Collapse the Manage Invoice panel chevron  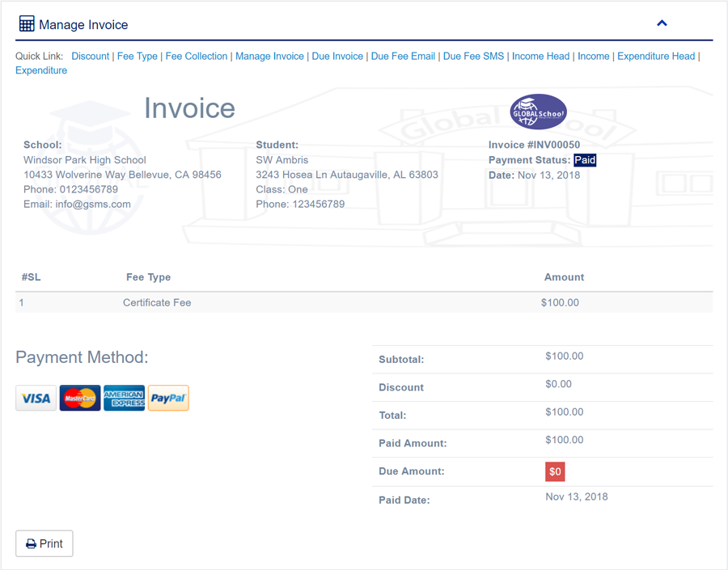[x=662, y=23]
